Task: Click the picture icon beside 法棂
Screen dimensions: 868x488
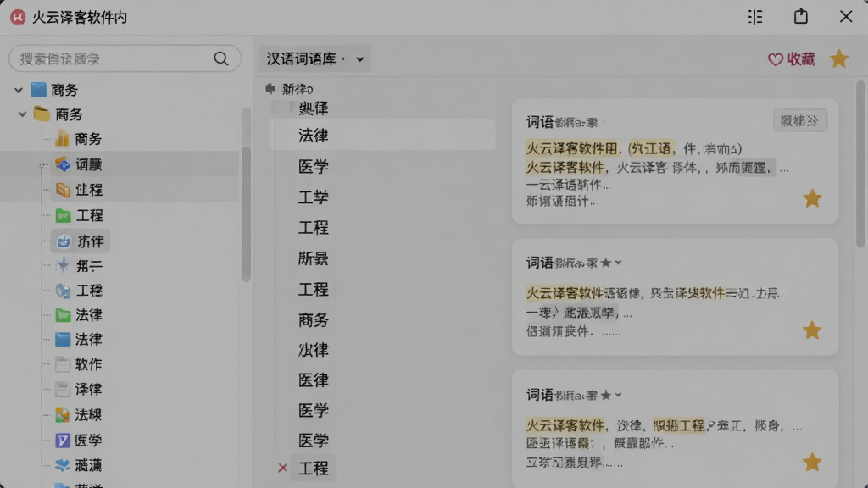Action: coord(63,414)
